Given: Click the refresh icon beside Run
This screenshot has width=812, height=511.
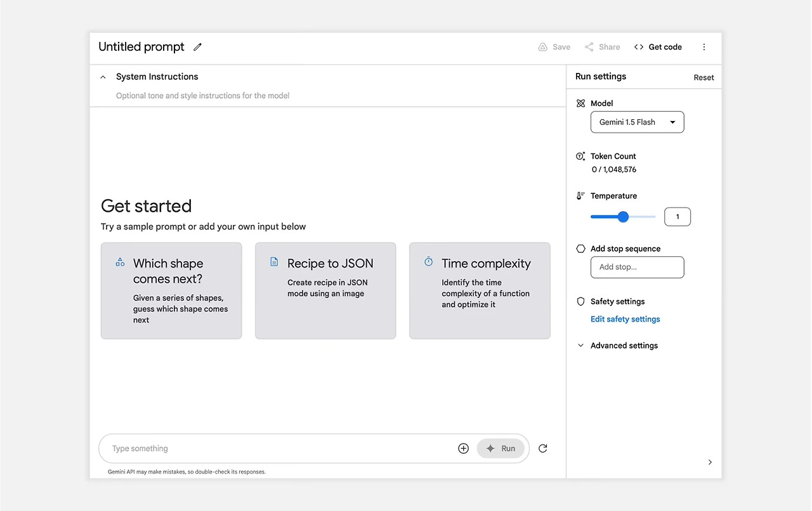Looking at the screenshot, I should point(543,448).
